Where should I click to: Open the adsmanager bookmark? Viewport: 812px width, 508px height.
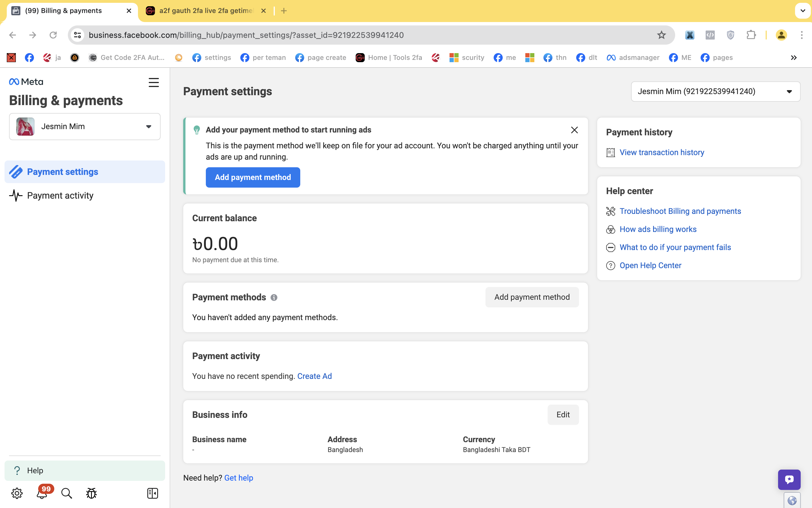point(633,58)
